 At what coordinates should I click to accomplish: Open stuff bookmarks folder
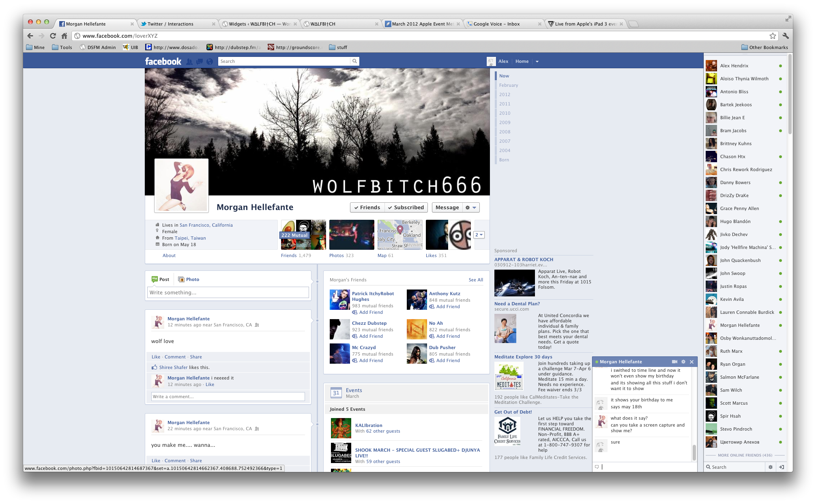click(x=338, y=47)
